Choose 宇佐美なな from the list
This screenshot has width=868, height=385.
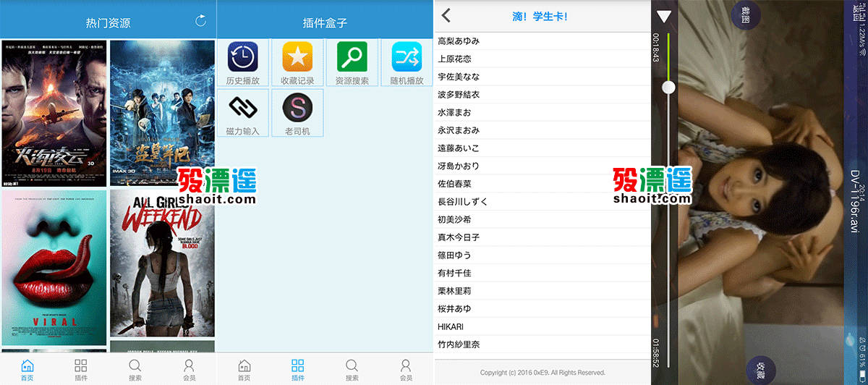[x=542, y=77]
